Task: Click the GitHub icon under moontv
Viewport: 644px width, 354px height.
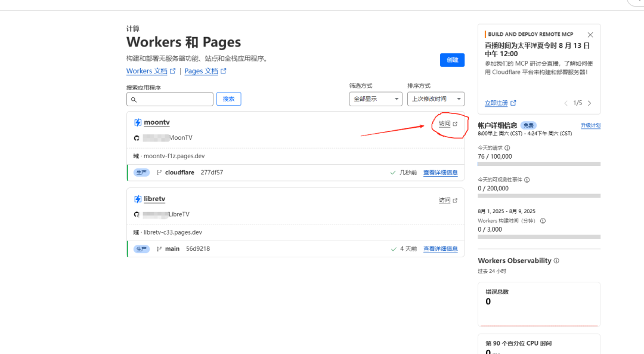Action: [x=137, y=138]
